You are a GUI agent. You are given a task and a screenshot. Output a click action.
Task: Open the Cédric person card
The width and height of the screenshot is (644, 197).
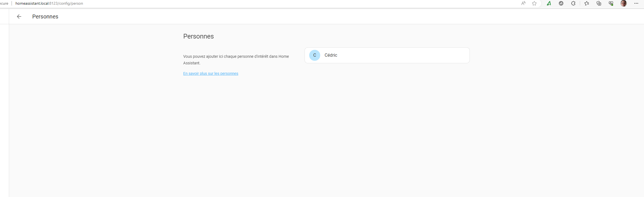coord(387,55)
